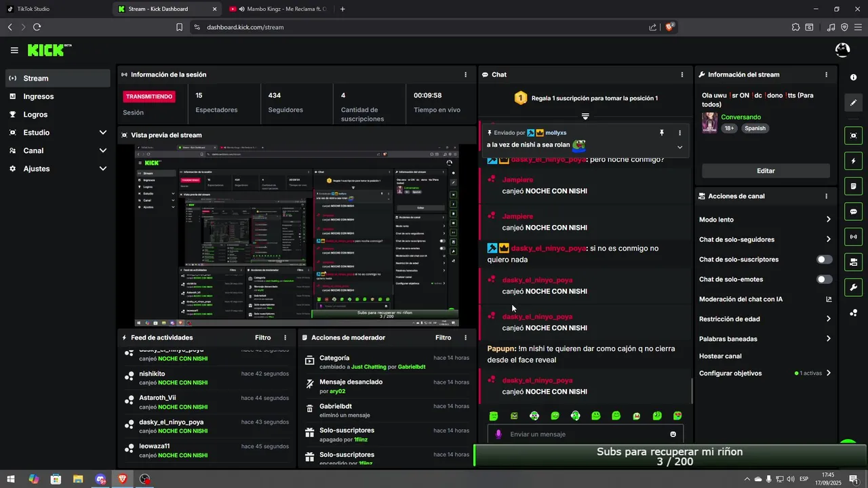Click the three-dots cluster icon in right toolbar

click(x=853, y=312)
